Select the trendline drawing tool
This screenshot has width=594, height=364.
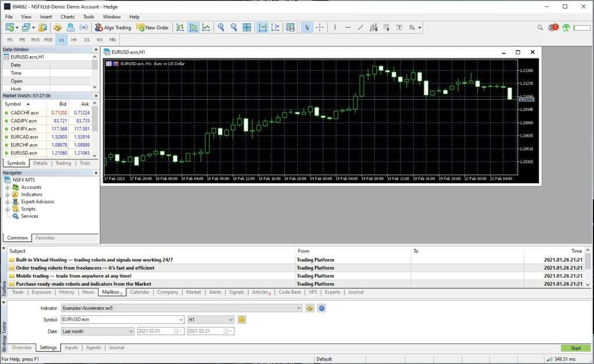(361, 28)
